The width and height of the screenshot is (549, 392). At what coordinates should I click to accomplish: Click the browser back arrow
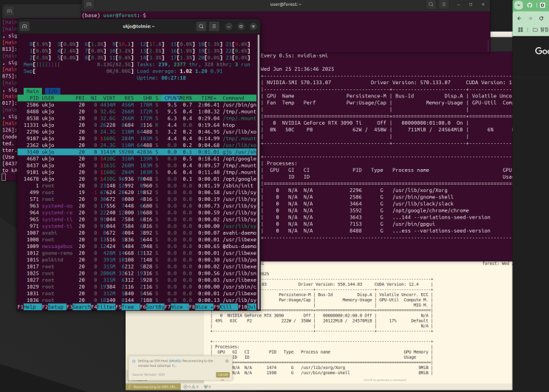tap(519, 18)
